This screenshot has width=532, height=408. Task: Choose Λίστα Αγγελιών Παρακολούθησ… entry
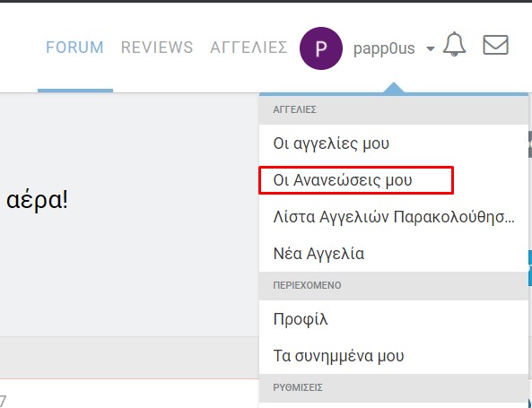pyautogui.click(x=394, y=217)
